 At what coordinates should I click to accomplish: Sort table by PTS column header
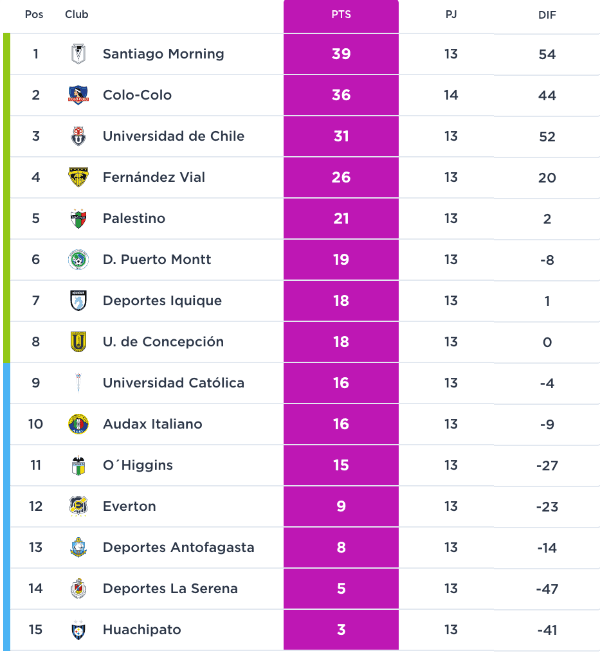coord(341,15)
